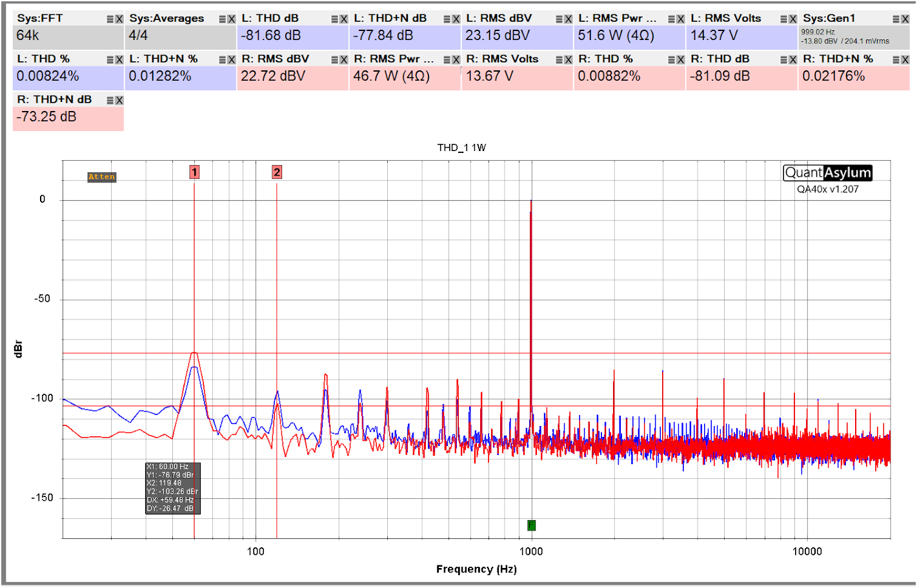Open the menu icon on R: THD+N dB tile
The image size is (917, 588).
point(110,101)
